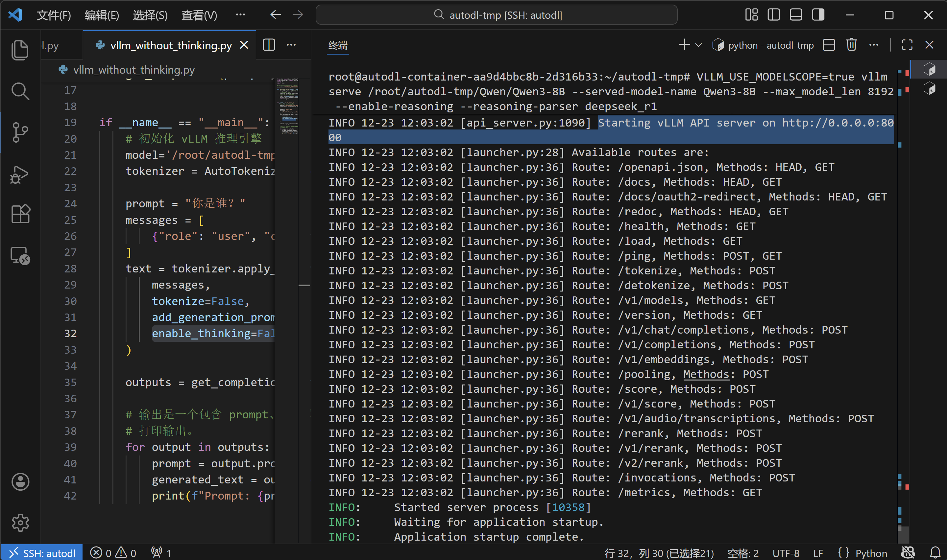Switch to the vllm_without_thinking.py tab
The width and height of the screenshot is (947, 560).
pos(171,45)
